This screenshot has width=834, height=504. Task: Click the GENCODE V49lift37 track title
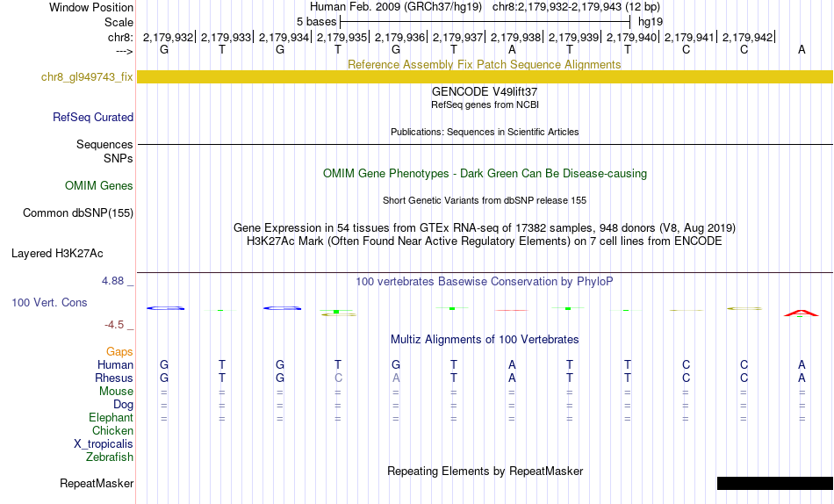[x=484, y=91]
